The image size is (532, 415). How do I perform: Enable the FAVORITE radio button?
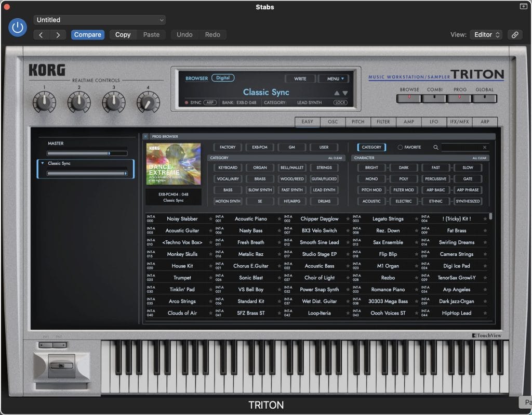[x=400, y=147]
